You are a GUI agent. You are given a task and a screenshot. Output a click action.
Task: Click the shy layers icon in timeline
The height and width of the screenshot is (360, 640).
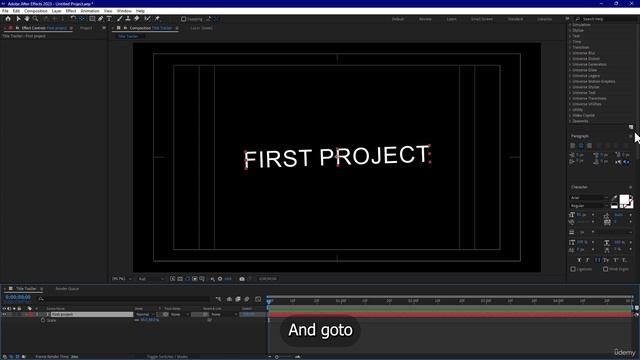229,299
